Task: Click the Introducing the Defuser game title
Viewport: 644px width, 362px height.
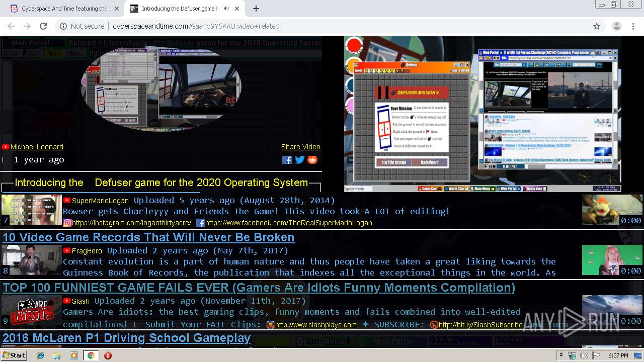Action: (162, 183)
